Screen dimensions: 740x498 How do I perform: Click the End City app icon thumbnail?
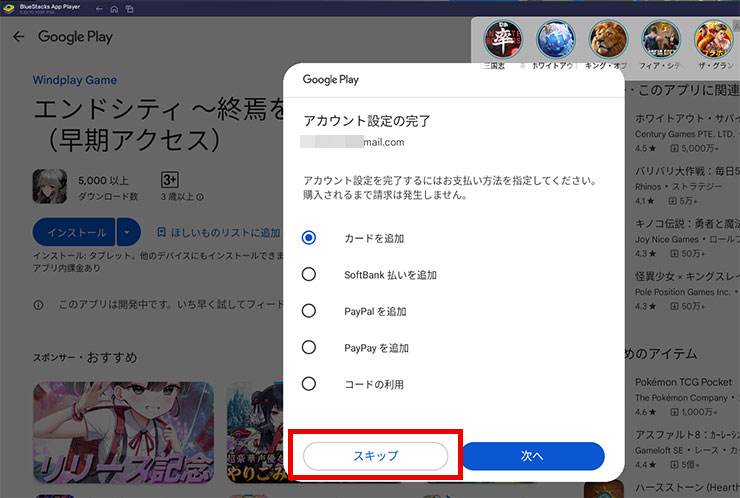(50, 186)
